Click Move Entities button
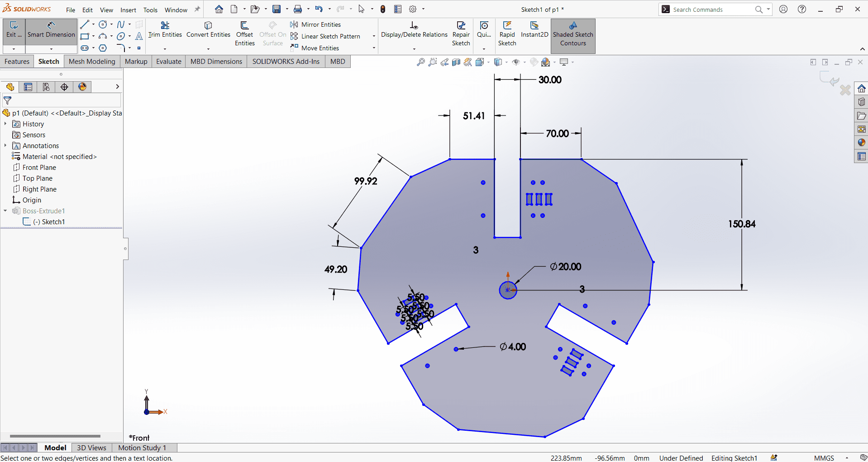Image resolution: width=868 pixels, height=462 pixels. (315, 48)
